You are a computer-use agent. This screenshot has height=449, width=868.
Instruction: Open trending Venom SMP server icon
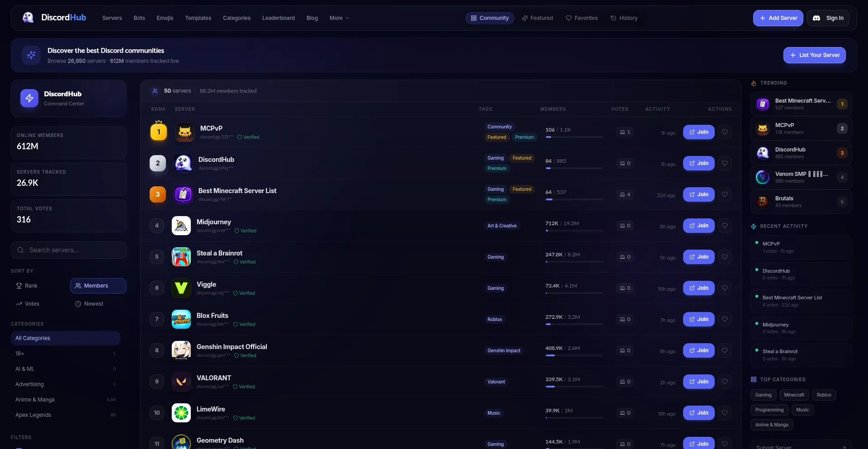(x=763, y=177)
